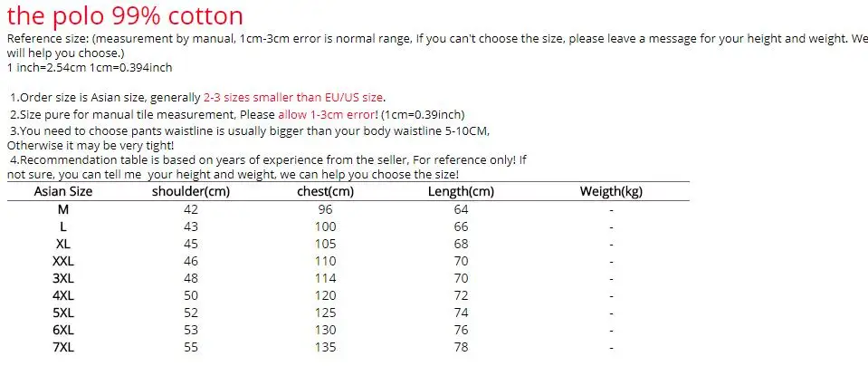Screen dimensions: 868x366
Task: Click length value 66 for size L
Action: pyautogui.click(x=461, y=226)
